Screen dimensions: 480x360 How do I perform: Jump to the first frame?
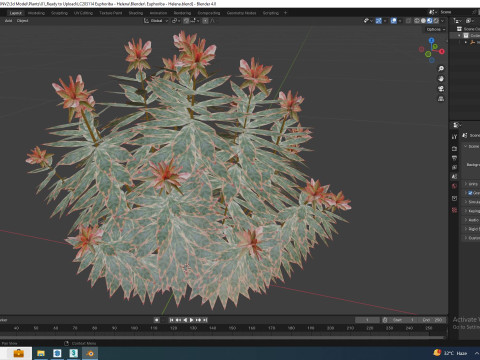[171, 320]
